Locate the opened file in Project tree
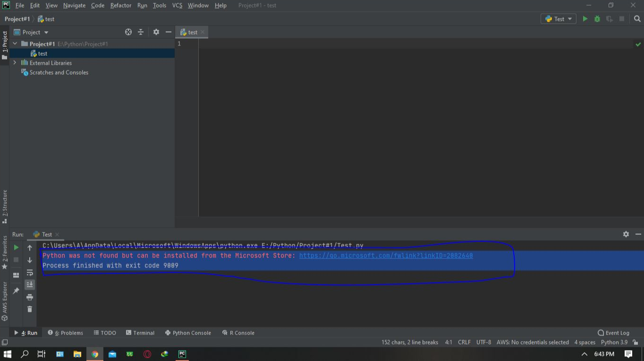This screenshot has width=644, height=361. pyautogui.click(x=128, y=32)
